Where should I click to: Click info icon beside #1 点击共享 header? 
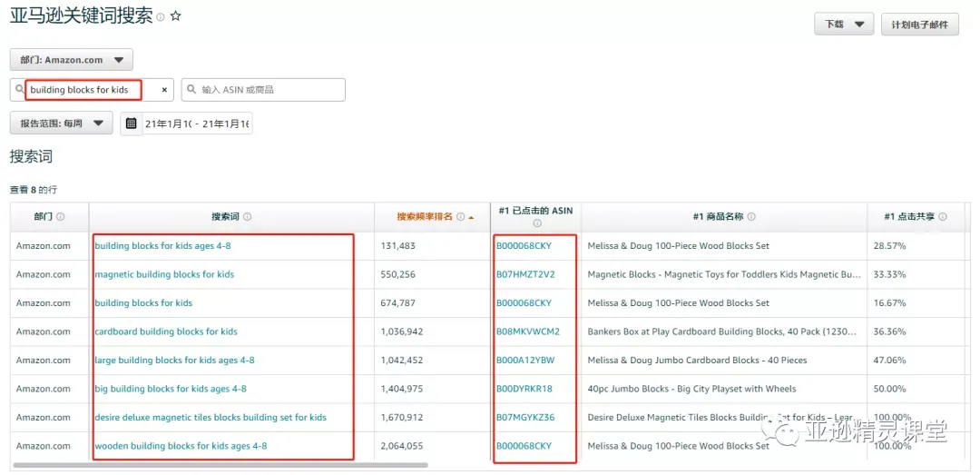pyautogui.click(x=942, y=216)
